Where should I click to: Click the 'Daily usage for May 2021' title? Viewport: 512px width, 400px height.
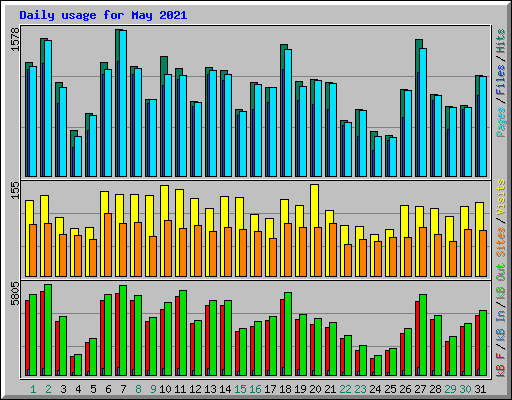[x=103, y=15]
